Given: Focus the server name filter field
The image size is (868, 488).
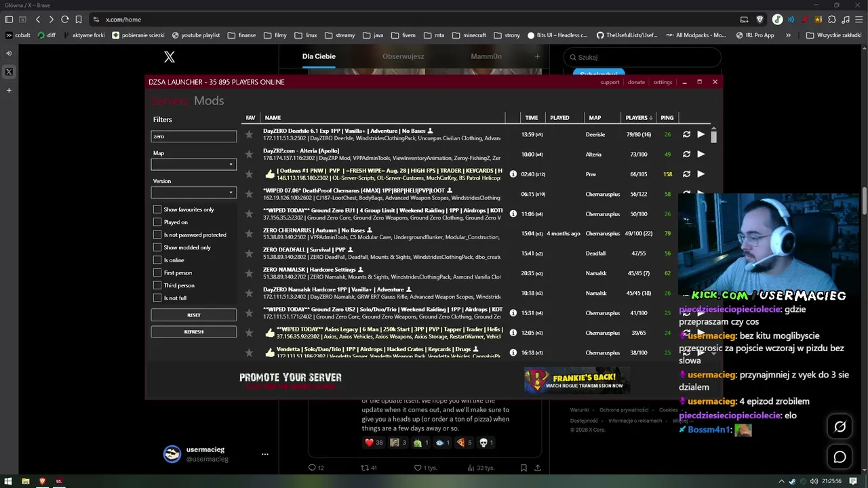Looking at the screenshot, I should (x=194, y=136).
